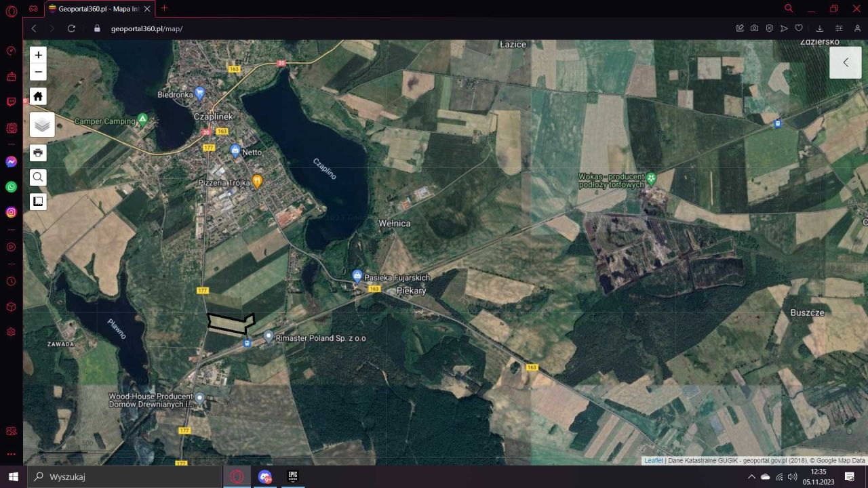The image size is (868, 488).
Task: Open Easy Setup sliders
Action: click(x=839, y=28)
